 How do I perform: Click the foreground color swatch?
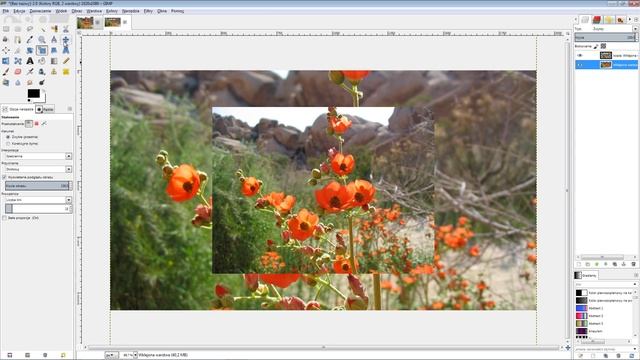coord(33,93)
